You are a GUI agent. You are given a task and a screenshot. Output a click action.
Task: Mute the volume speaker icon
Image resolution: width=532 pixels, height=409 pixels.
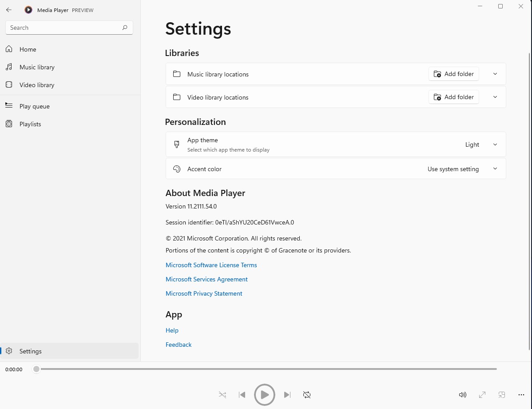click(462, 395)
